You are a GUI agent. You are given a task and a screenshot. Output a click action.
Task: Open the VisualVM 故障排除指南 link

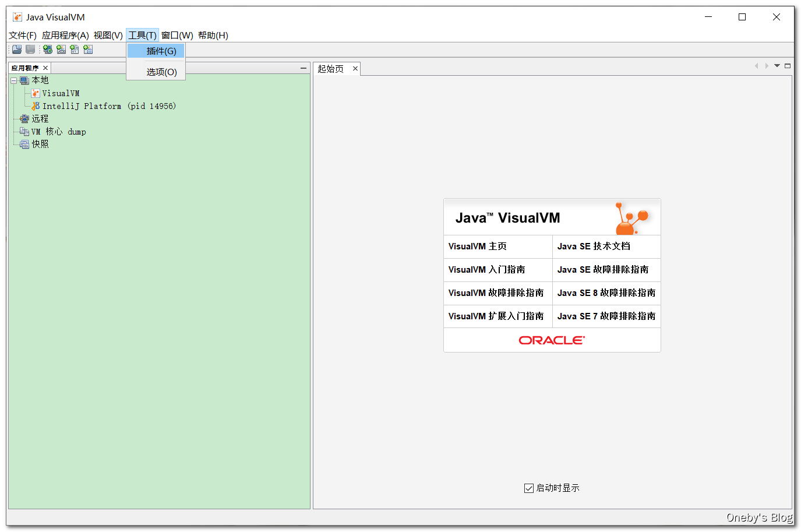(x=496, y=293)
